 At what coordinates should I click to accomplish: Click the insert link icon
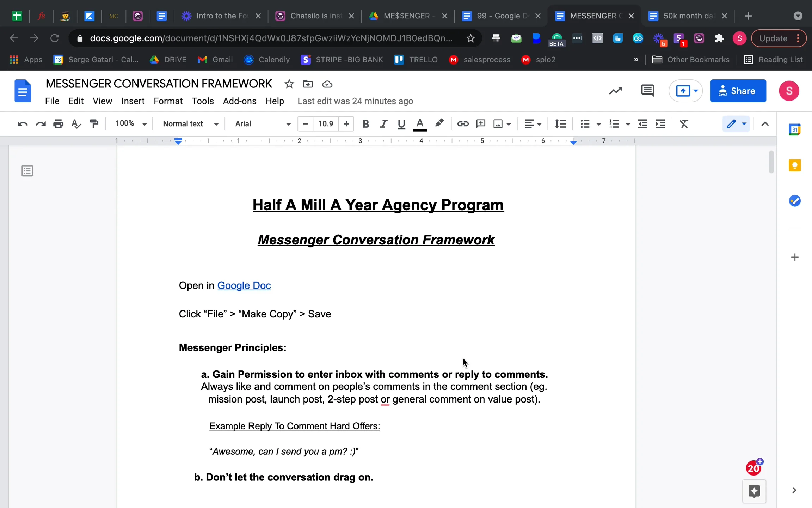pos(463,124)
